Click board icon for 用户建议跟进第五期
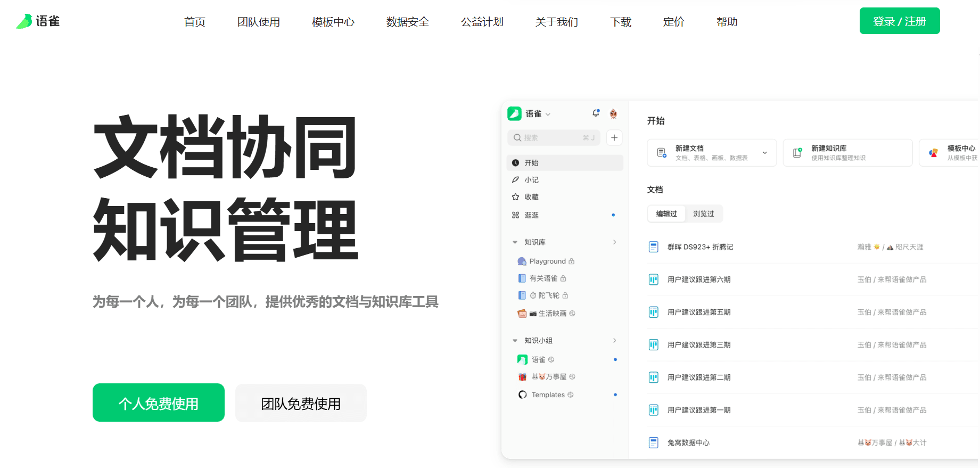Image resolution: width=980 pixels, height=468 pixels. (653, 312)
